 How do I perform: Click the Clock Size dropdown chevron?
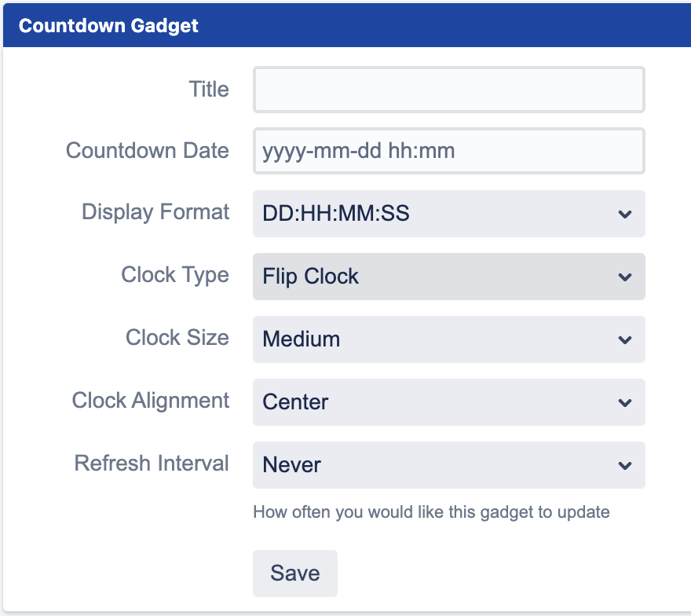(x=624, y=339)
